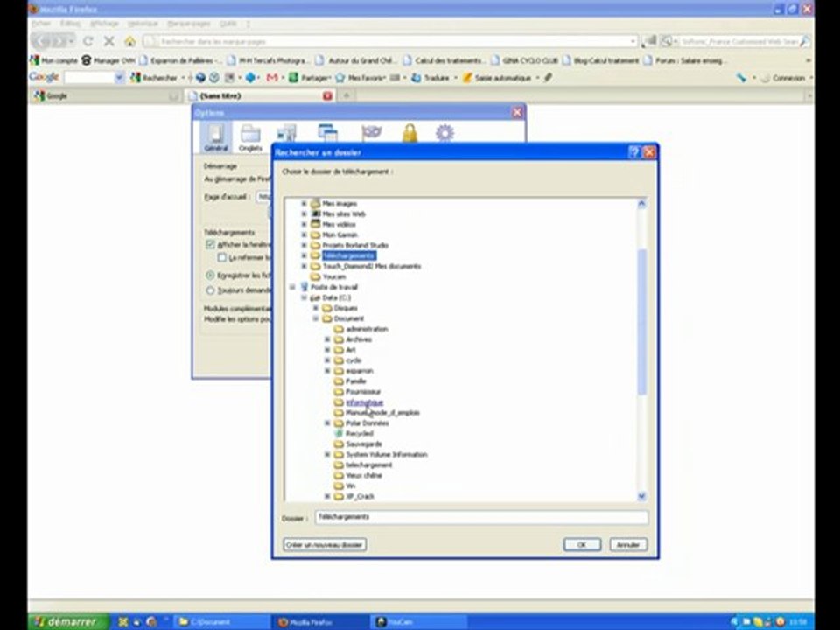Click the Gmail icon in the Google toolbar

tap(271, 78)
